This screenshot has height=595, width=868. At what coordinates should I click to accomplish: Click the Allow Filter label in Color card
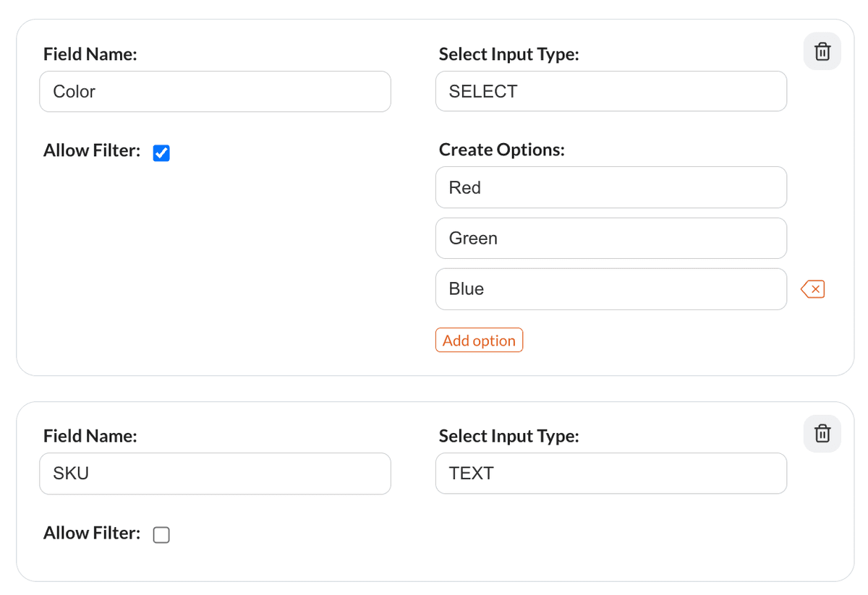(x=91, y=150)
